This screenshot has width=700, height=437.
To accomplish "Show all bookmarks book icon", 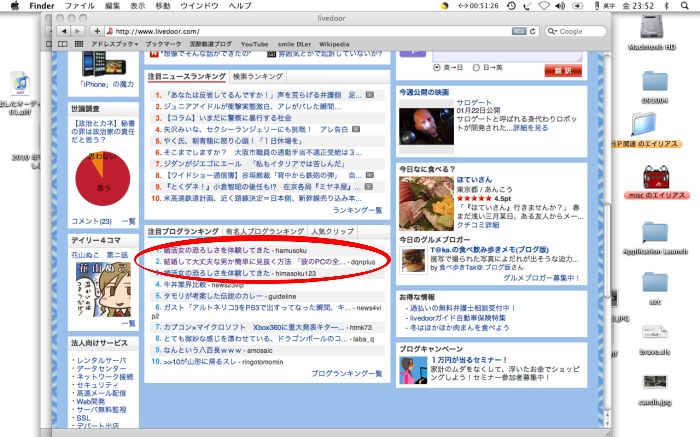I will (x=63, y=44).
